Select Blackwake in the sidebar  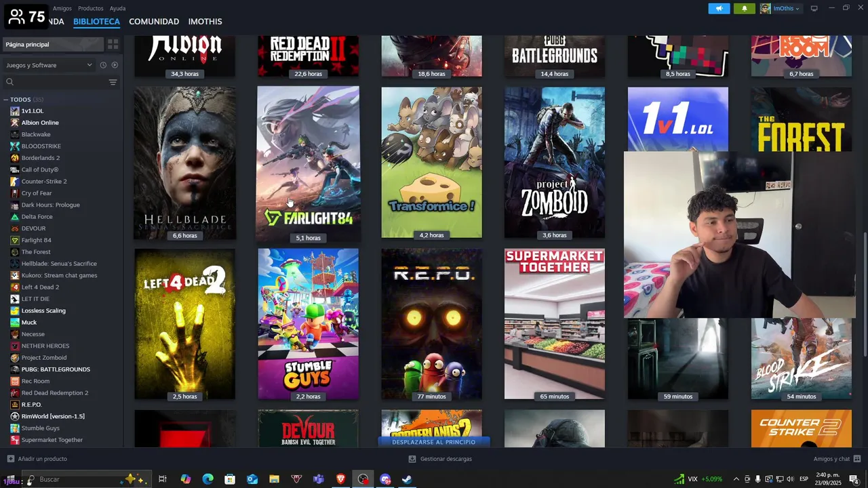(36, 134)
